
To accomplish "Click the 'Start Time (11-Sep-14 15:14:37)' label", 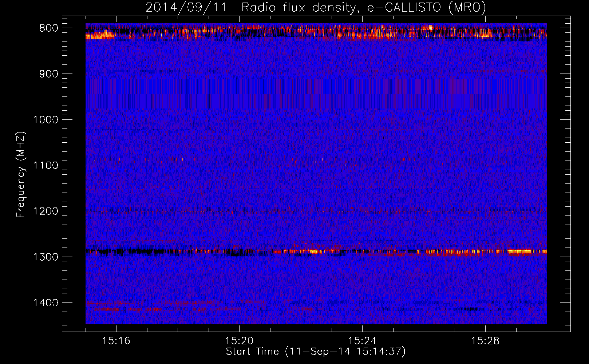I will 316,352.
